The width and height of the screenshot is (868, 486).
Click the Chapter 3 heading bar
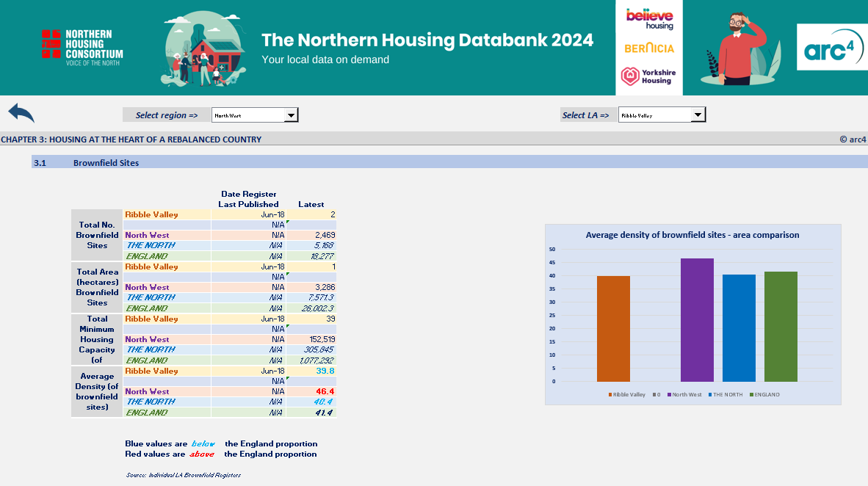pos(131,139)
